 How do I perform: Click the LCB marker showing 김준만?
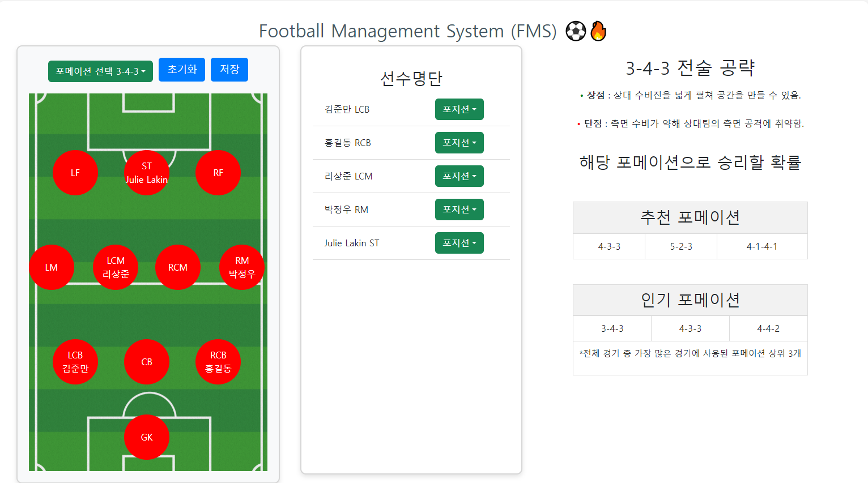[x=75, y=361]
